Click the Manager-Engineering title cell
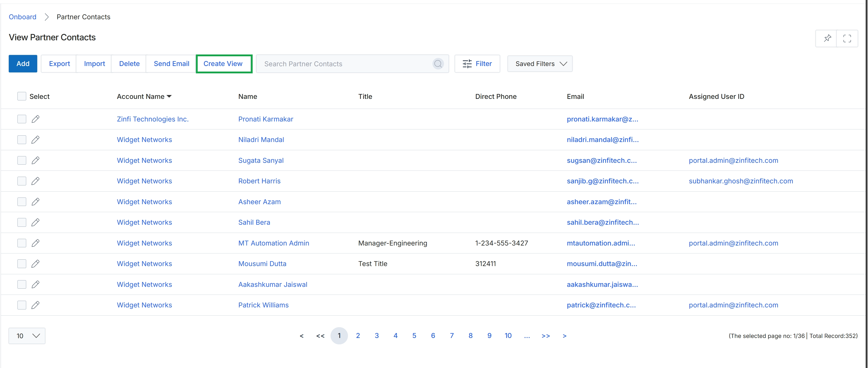 click(x=393, y=243)
